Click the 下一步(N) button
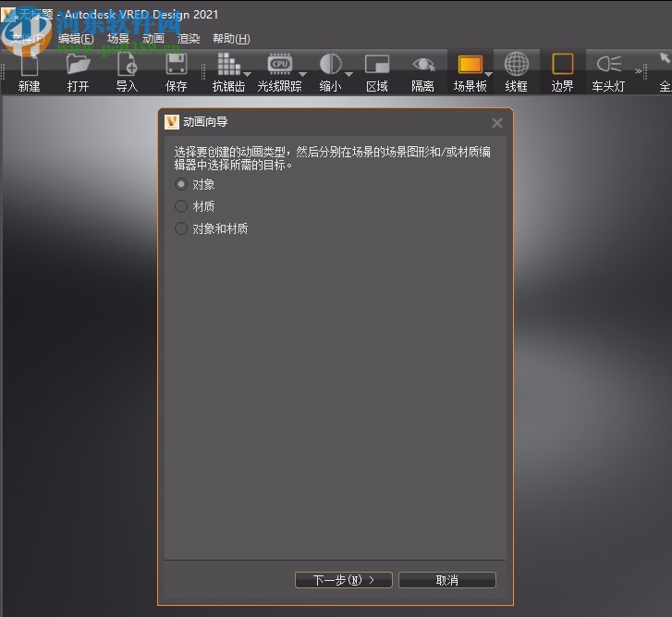The image size is (672, 617). 344,580
